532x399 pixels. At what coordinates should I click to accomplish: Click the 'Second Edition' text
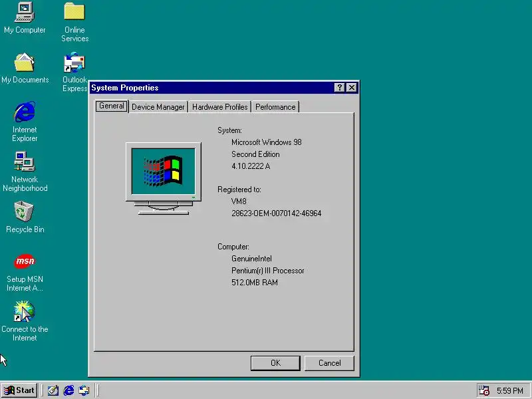pos(255,154)
